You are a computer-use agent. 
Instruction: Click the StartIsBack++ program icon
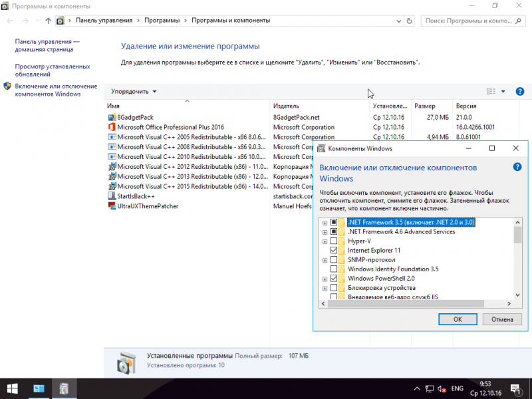[x=112, y=196]
